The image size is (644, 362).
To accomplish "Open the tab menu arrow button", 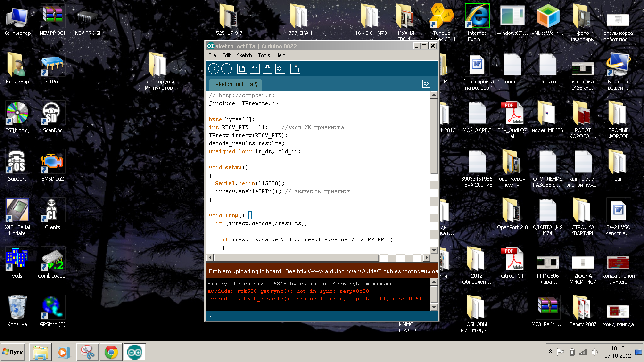I will tap(426, 84).
